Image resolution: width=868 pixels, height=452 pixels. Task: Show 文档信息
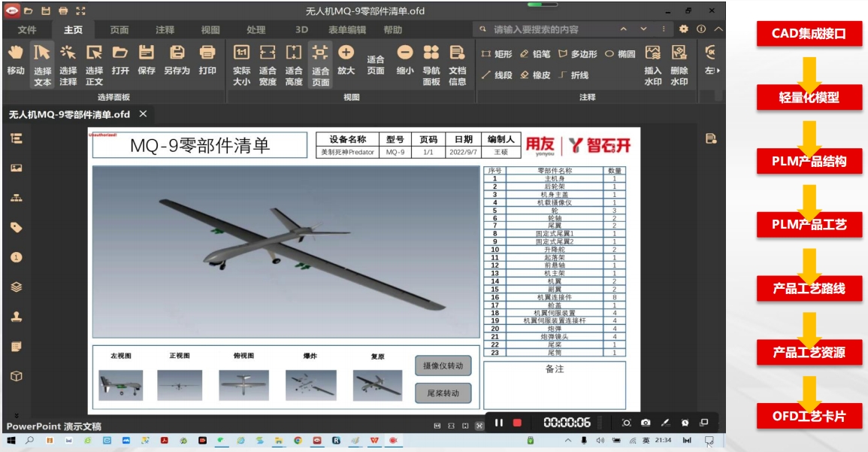coord(457,65)
